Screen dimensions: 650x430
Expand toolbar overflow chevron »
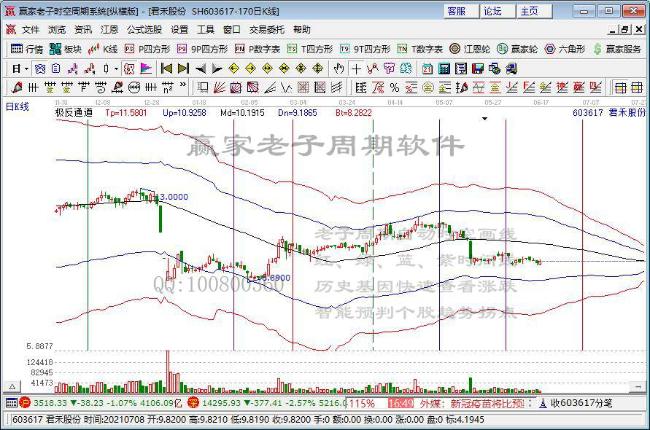click(x=183, y=86)
